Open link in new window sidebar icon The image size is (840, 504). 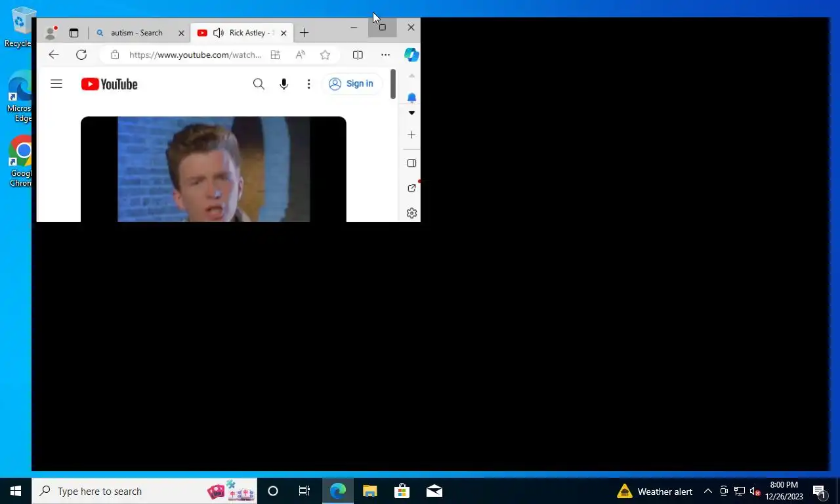(x=411, y=188)
